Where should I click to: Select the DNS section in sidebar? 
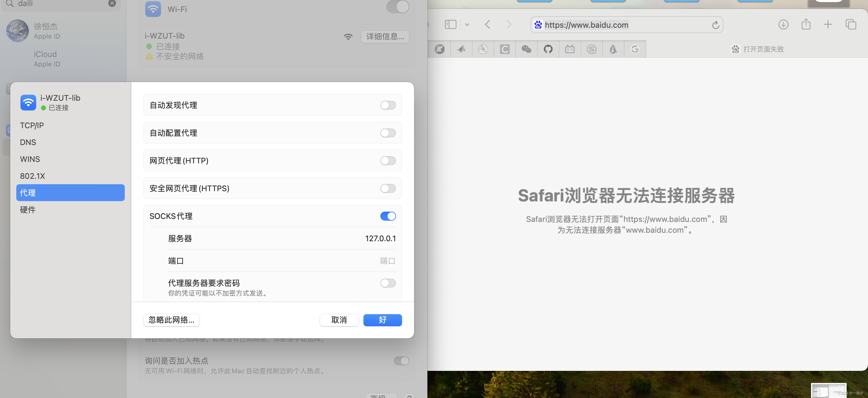click(x=28, y=142)
